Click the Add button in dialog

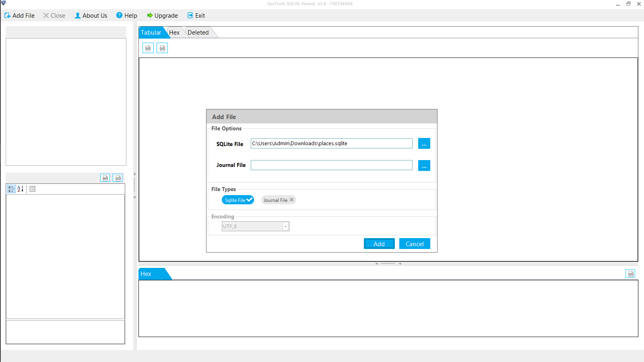pyautogui.click(x=379, y=244)
